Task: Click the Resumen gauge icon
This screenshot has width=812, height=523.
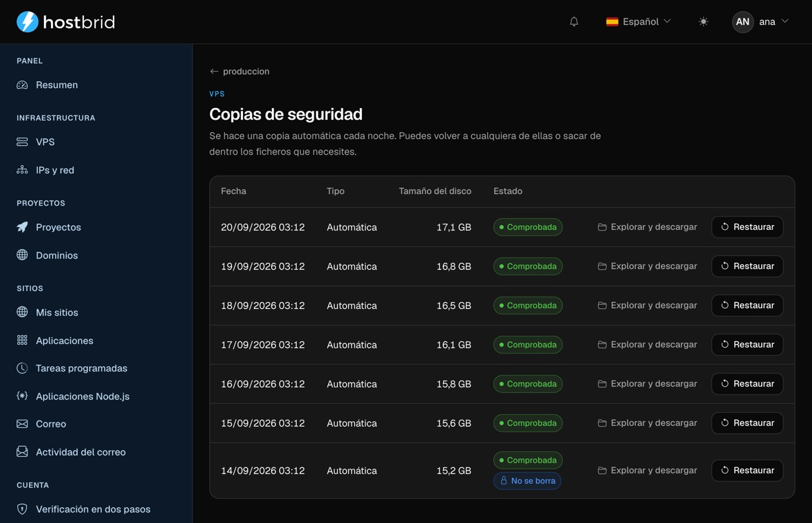Action: point(22,85)
